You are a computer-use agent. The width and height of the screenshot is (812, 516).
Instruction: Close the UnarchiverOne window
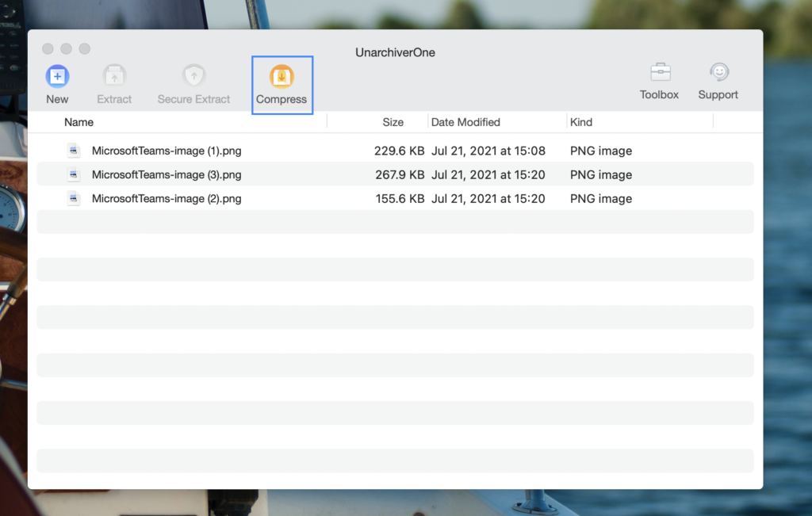(x=48, y=49)
